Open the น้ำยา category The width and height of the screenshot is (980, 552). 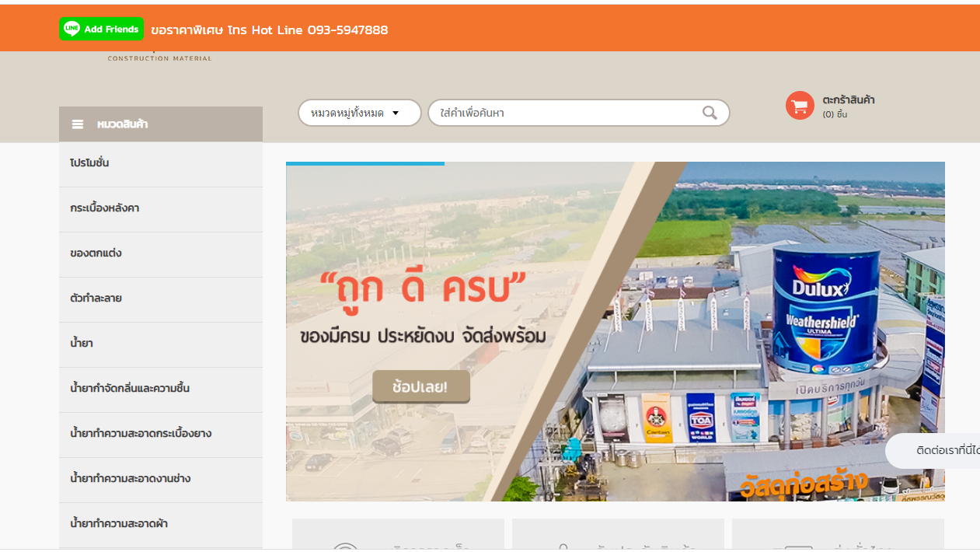(161, 344)
